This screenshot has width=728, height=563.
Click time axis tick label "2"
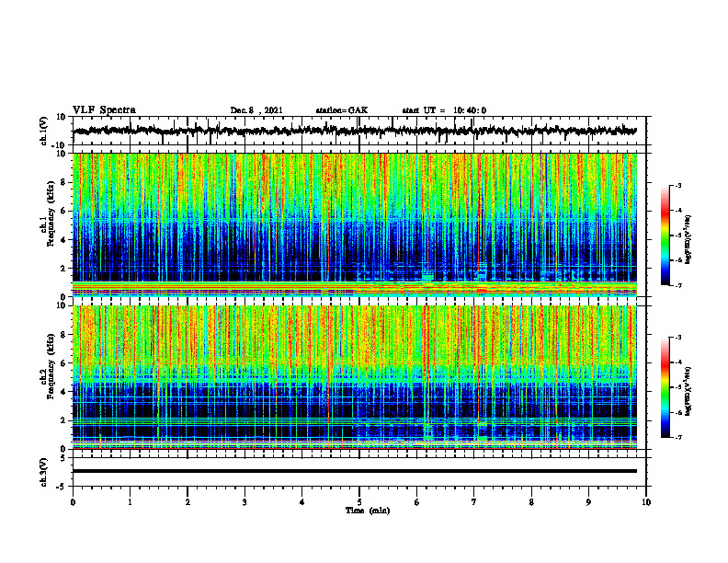point(188,502)
